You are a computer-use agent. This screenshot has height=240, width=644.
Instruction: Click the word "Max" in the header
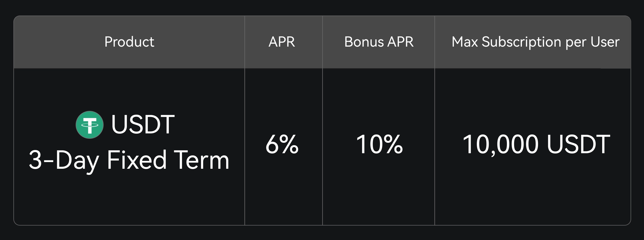(x=464, y=42)
